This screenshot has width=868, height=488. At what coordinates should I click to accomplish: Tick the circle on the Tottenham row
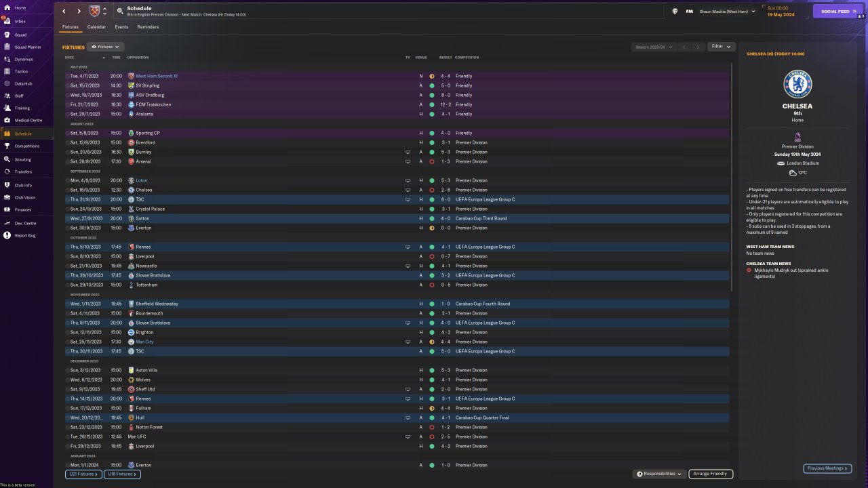coord(68,285)
